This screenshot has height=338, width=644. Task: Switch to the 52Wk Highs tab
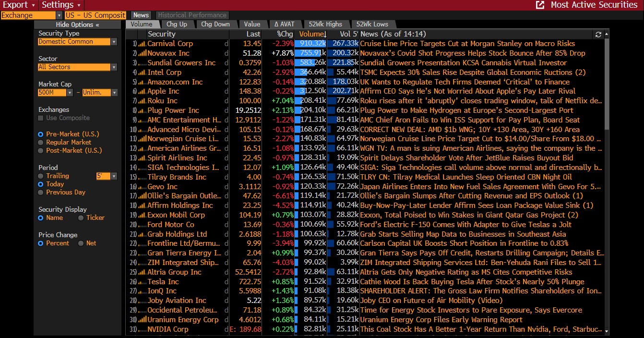325,24
